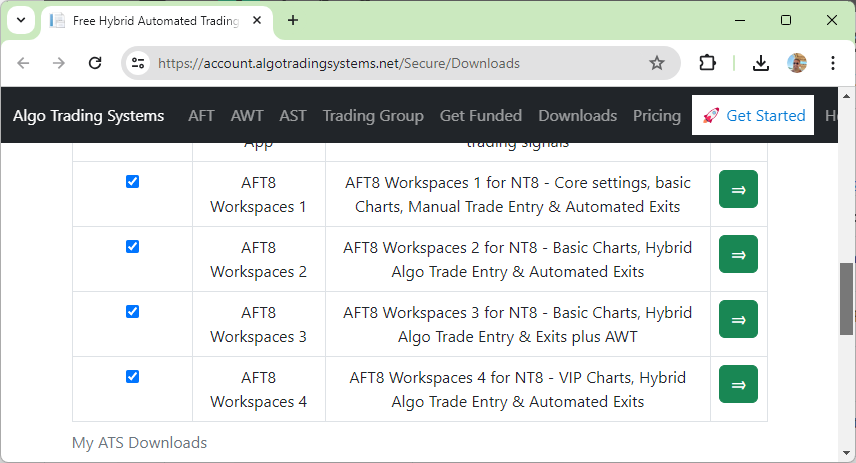Click the page scrollbar thumb
Viewport: 856px width, 463px height.
846,299
